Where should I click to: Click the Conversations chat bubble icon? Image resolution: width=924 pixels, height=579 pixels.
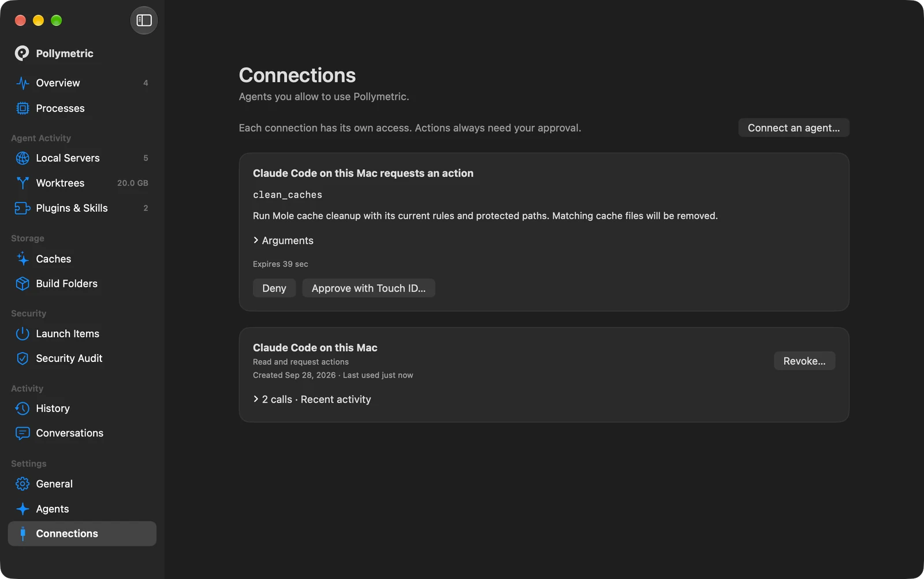[23, 434]
